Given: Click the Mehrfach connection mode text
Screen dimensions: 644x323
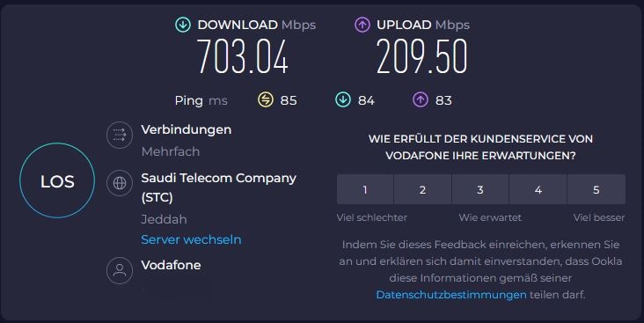Looking at the screenshot, I should point(171,151).
